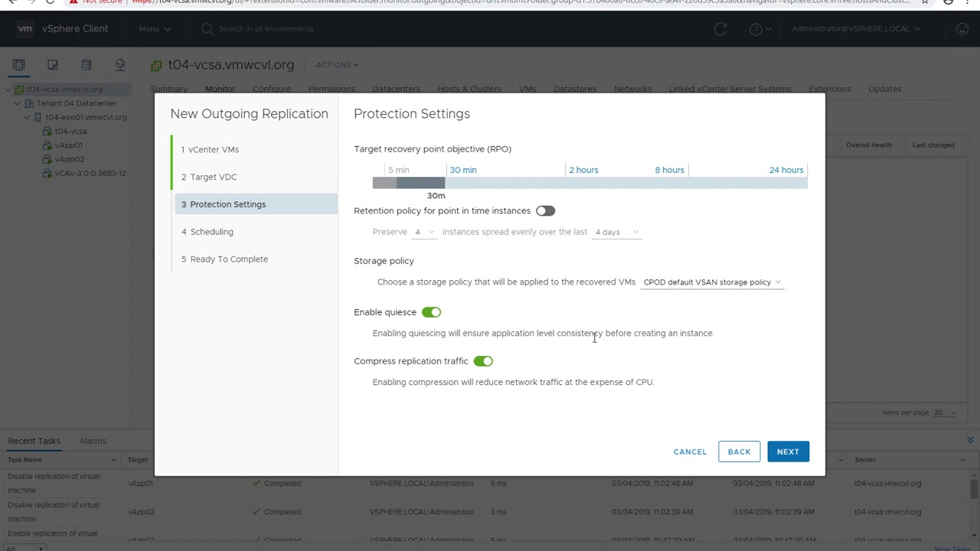980x551 pixels.
Task: Open Hosts and Clusters navigator icon
Action: coord(19,65)
